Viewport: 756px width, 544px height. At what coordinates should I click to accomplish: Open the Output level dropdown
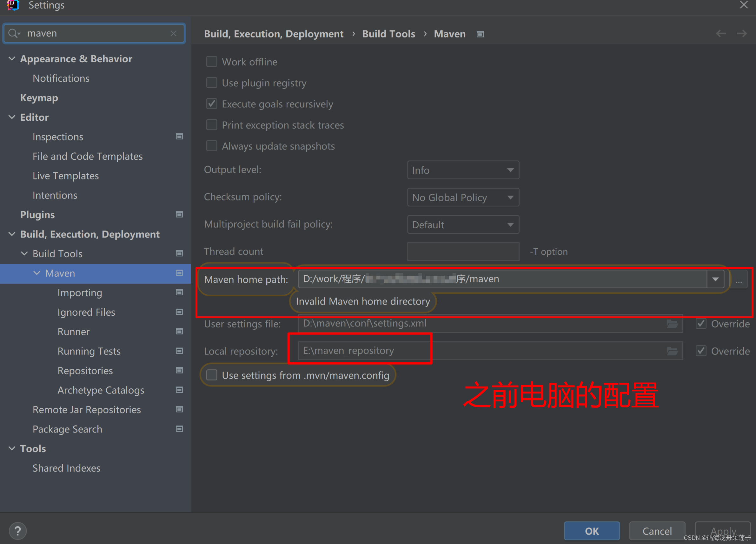click(463, 170)
